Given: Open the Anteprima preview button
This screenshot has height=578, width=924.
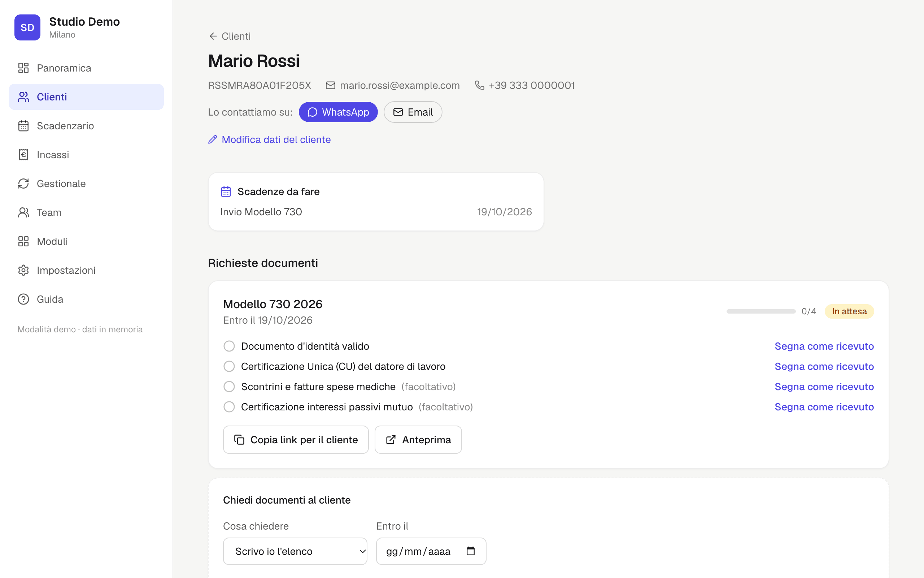Looking at the screenshot, I should tap(418, 440).
